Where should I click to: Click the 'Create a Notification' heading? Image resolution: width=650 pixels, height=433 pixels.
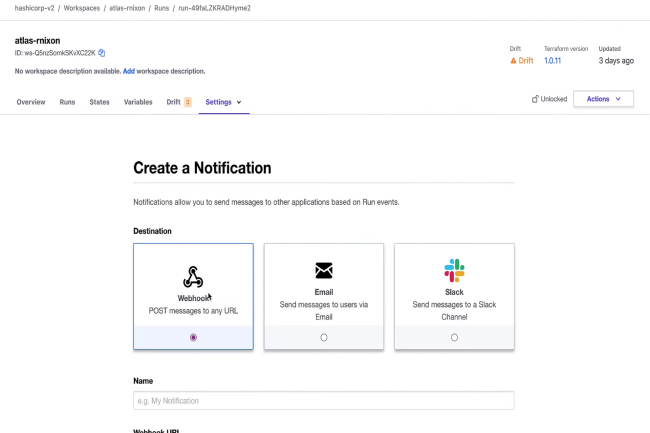202,168
